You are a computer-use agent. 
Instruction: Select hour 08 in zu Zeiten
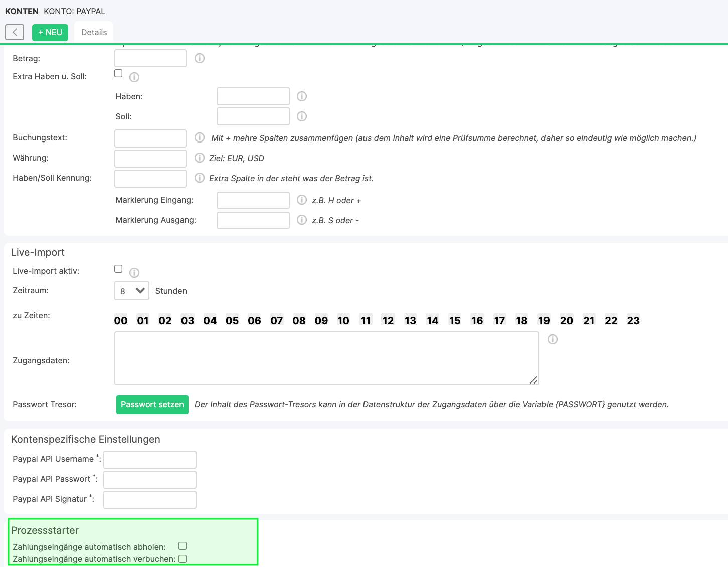click(299, 321)
